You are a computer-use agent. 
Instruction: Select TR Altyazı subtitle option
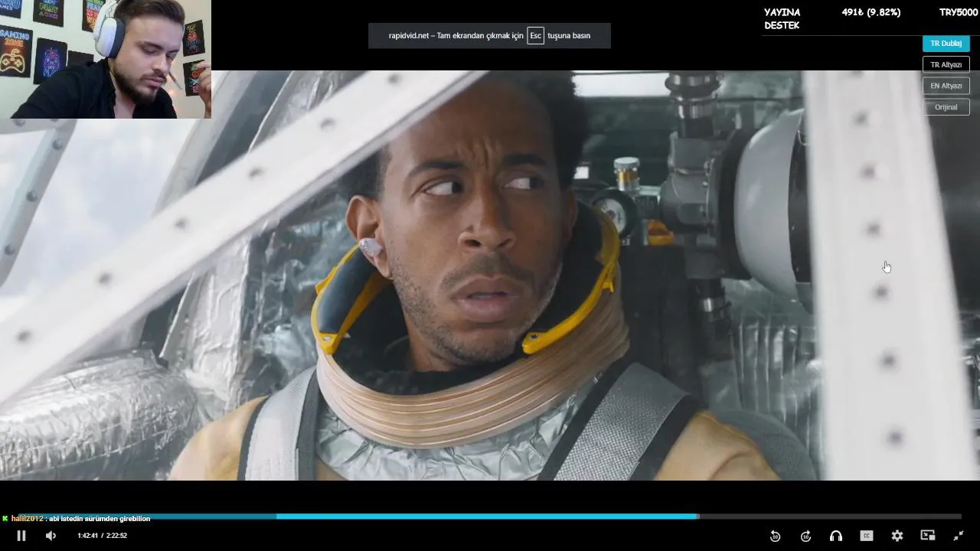coord(946,65)
